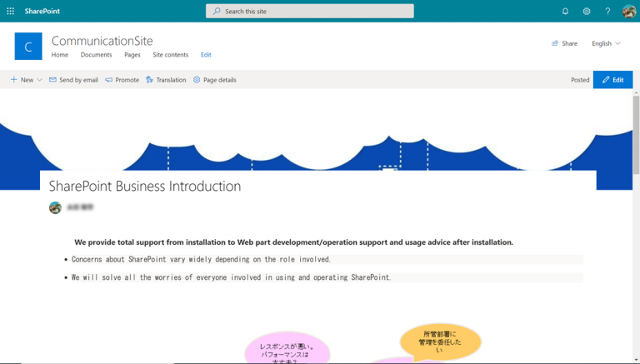The width and height of the screenshot is (640, 364).
Task: Click the SharePoint Business Introduction title
Action: (145, 186)
